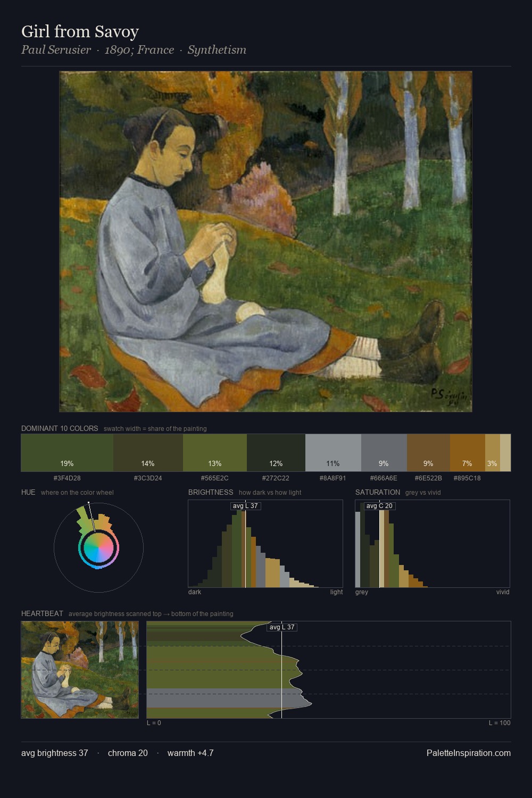Click the 'vivid' axis label

[503, 592]
